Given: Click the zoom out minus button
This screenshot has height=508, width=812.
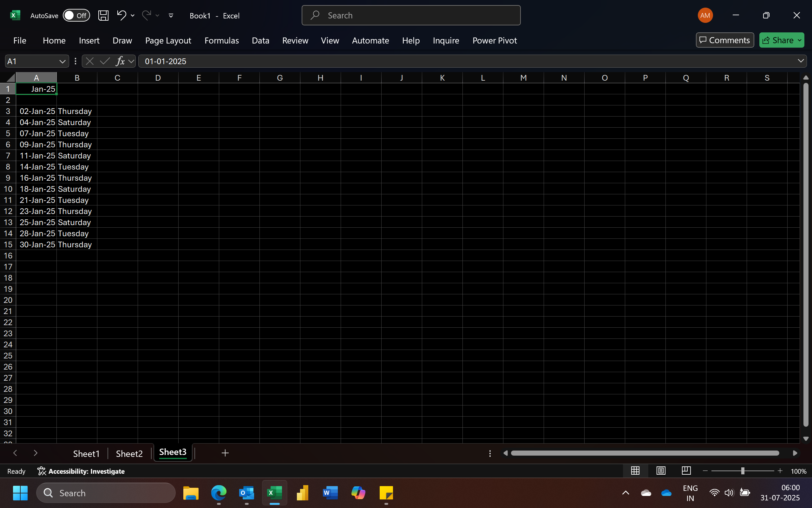Looking at the screenshot, I should click(705, 471).
